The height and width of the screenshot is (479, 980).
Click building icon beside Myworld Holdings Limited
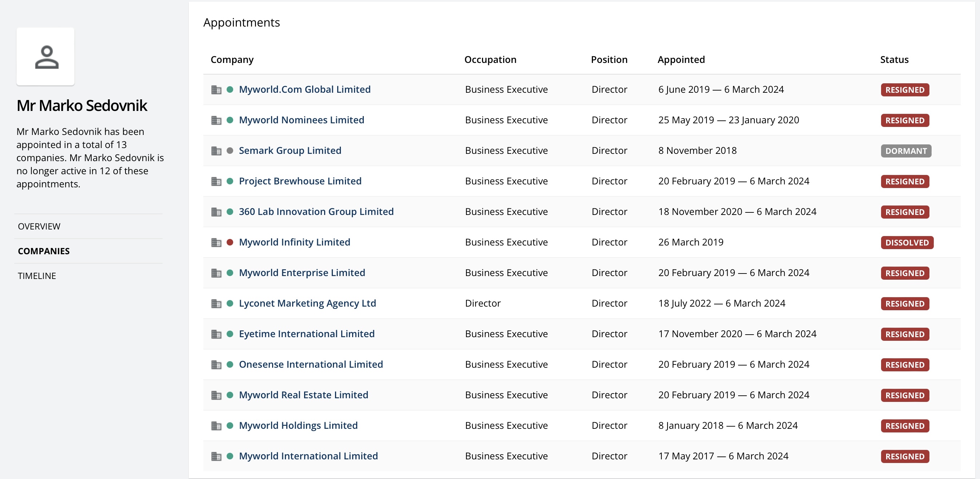pyautogui.click(x=216, y=426)
